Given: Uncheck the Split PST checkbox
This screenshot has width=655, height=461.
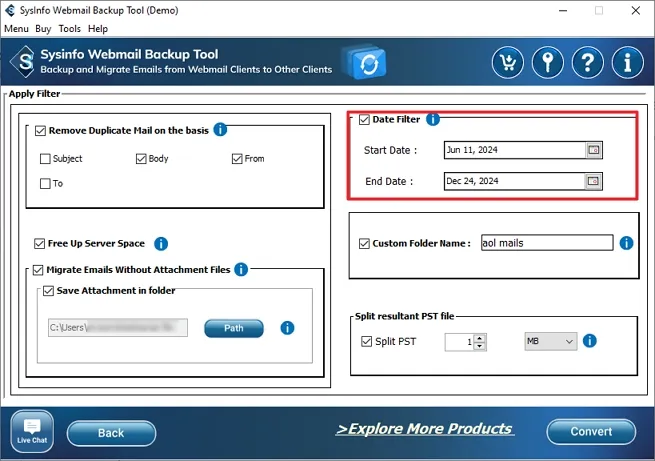Looking at the screenshot, I should (366, 342).
